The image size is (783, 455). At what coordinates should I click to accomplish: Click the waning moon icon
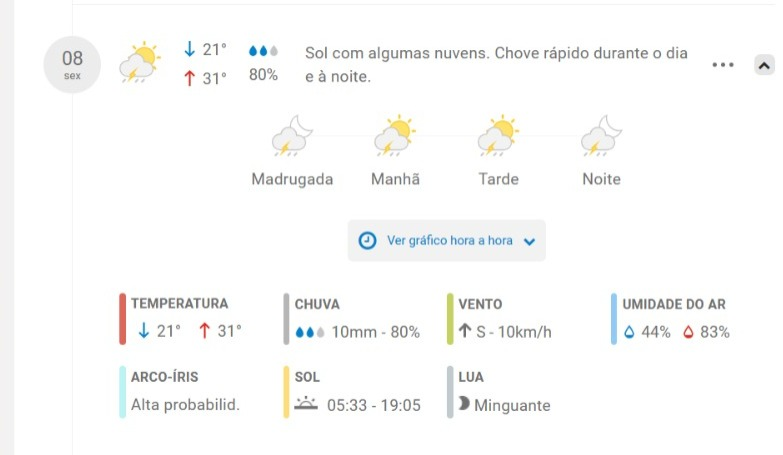(464, 405)
